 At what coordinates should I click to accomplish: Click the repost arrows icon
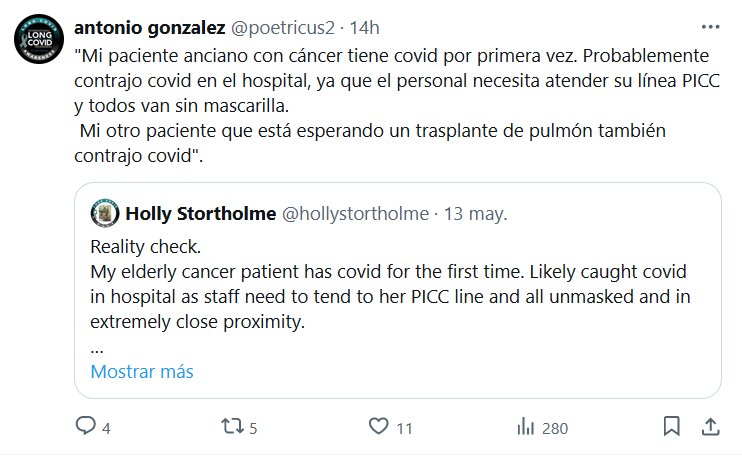pyautogui.click(x=230, y=427)
